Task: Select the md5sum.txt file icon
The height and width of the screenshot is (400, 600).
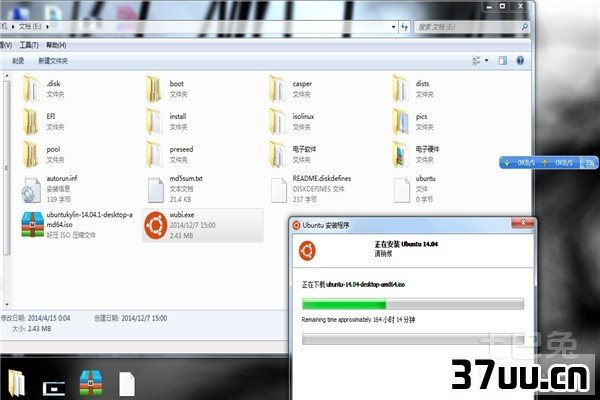Action: click(x=156, y=190)
